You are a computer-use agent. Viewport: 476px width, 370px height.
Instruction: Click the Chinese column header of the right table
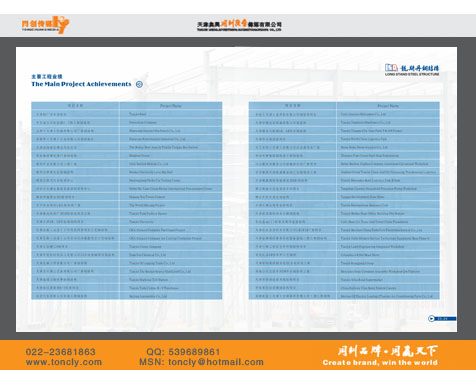coord(293,106)
